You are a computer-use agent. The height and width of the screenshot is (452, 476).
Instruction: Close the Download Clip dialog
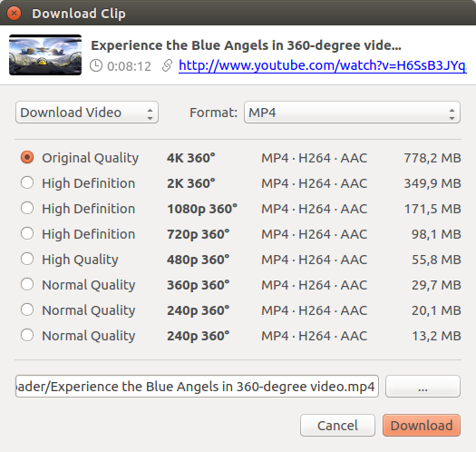[14, 14]
